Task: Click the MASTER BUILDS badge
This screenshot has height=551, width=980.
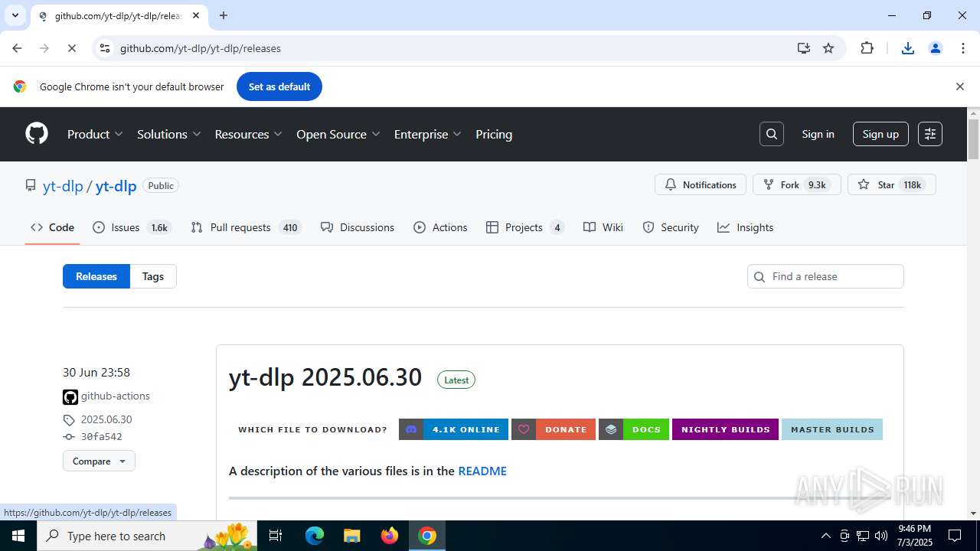Action: click(x=832, y=429)
